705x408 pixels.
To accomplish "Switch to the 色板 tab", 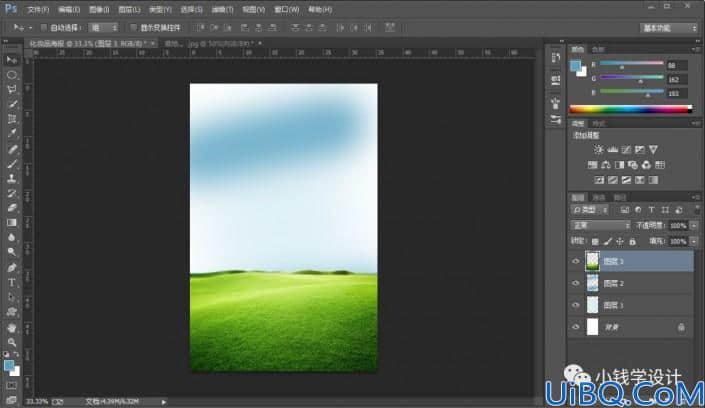I will pos(598,49).
